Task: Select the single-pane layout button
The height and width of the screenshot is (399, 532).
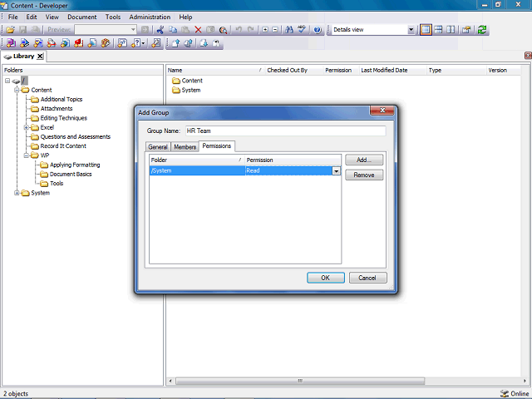Action: pyautogui.click(x=426, y=30)
